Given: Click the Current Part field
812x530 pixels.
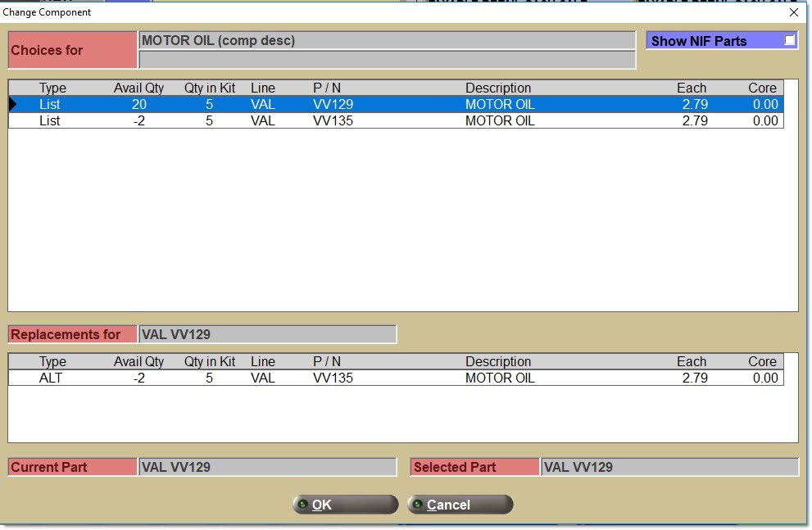Looking at the screenshot, I should tap(267, 467).
